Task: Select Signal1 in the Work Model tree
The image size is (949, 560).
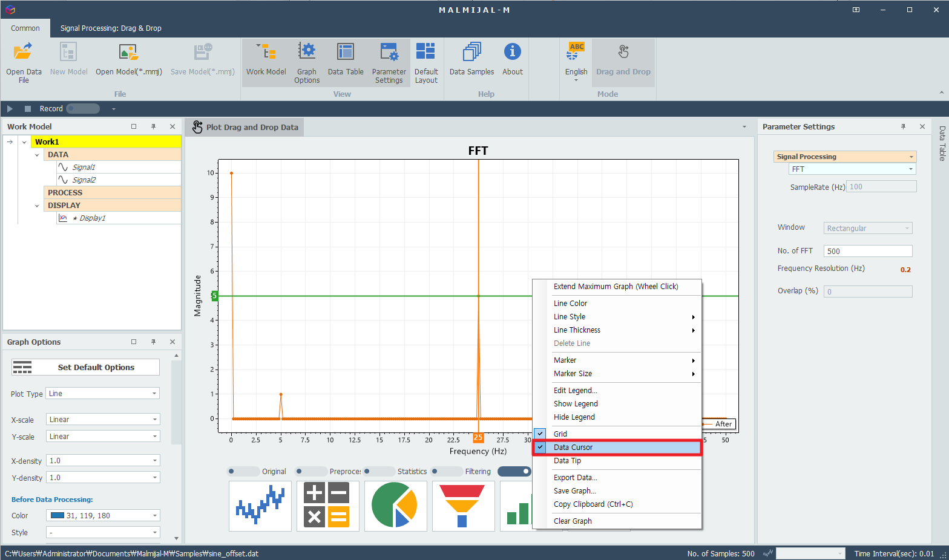Action: tap(84, 168)
